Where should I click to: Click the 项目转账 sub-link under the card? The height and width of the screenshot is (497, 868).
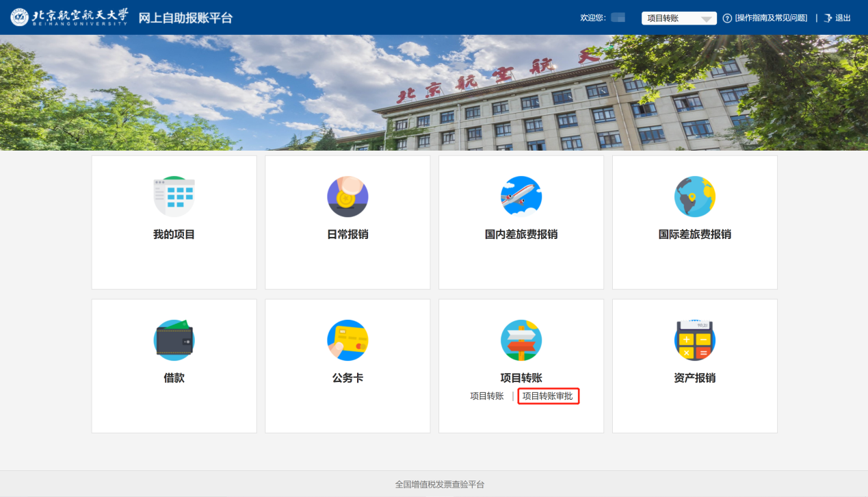pyautogui.click(x=487, y=396)
